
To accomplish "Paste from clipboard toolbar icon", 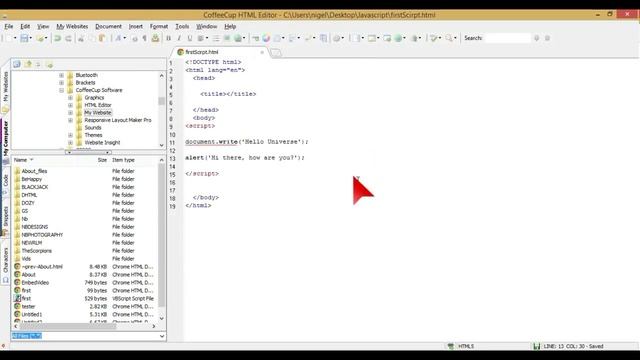I will coord(102,38).
